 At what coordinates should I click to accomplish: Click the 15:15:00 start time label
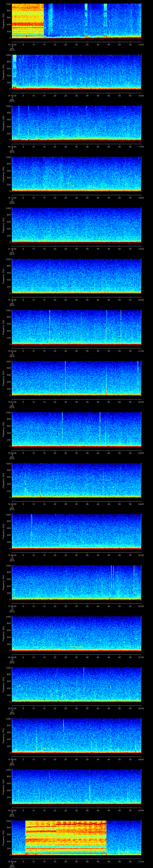pos(12,96)
